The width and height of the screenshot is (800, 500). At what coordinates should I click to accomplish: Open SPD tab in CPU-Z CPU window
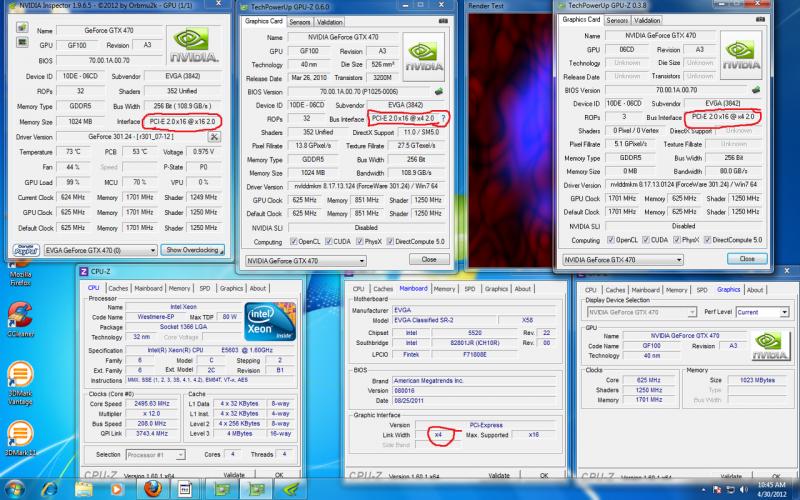tap(205, 288)
